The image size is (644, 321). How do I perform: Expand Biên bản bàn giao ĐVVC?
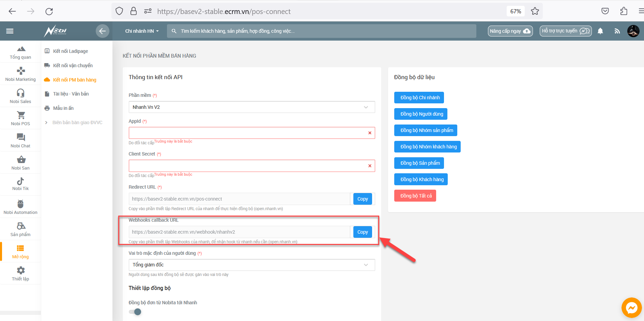click(77, 122)
